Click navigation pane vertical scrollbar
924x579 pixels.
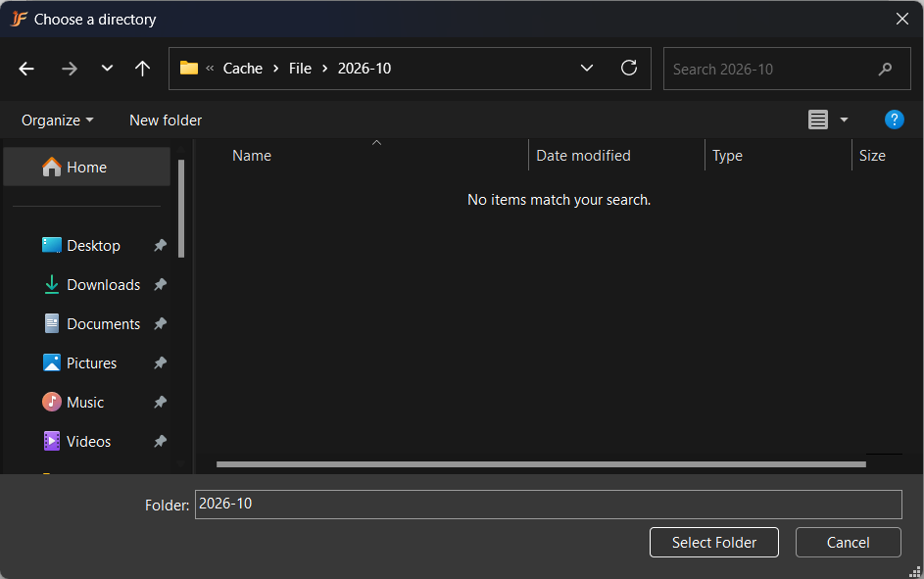click(x=181, y=209)
